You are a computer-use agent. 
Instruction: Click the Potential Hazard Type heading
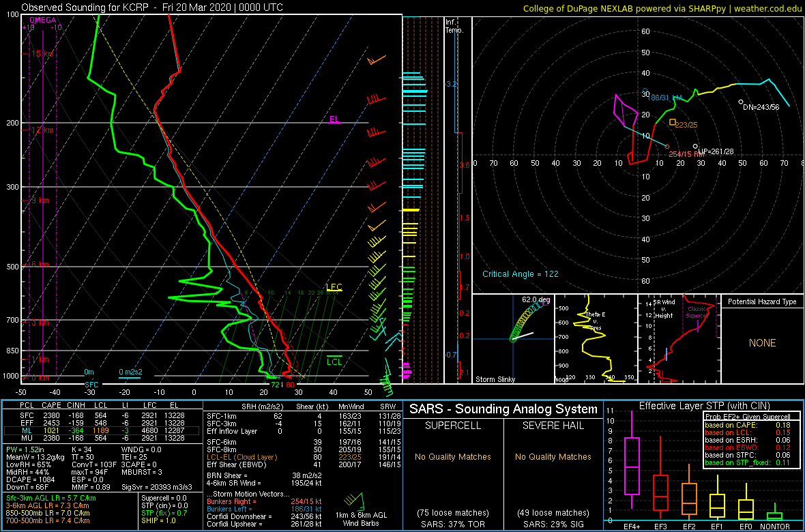(x=762, y=301)
